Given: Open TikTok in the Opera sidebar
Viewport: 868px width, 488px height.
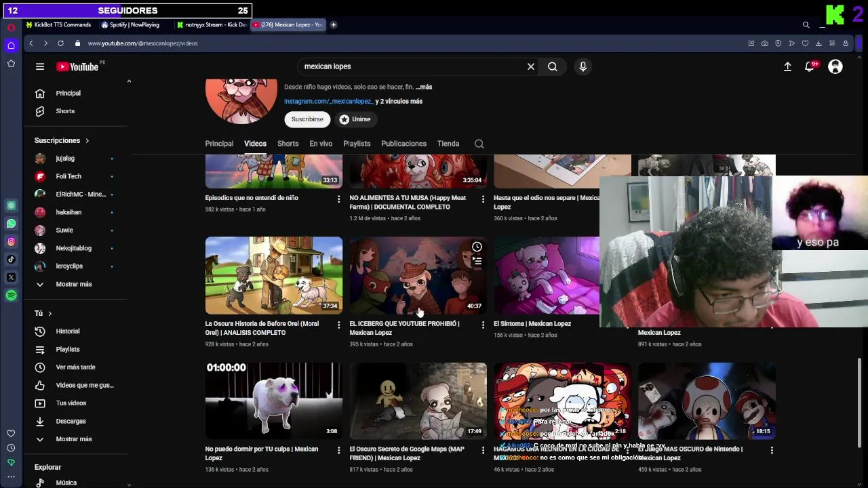Looking at the screenshot, I should coord(11,259).
